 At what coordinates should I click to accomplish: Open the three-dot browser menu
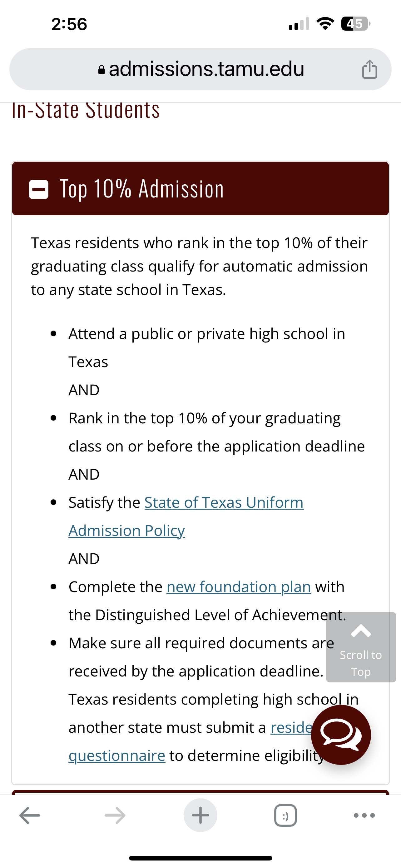364,816
